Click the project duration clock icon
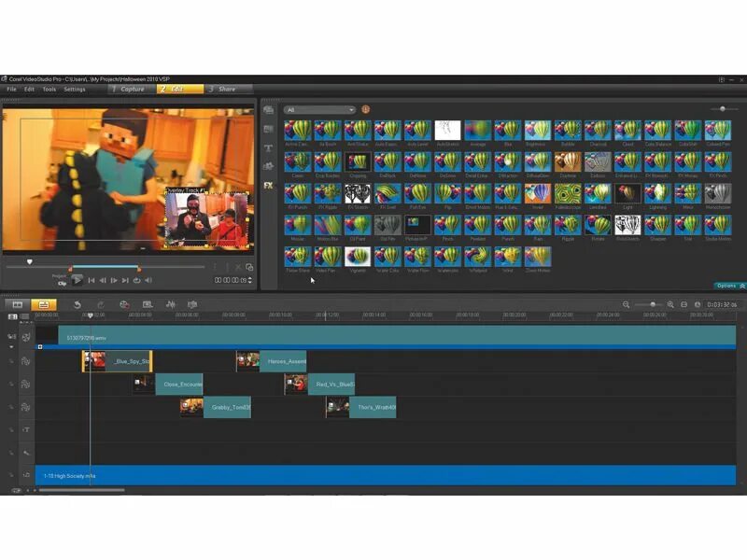This screenshot has width=747, height=560. [698, 304]
